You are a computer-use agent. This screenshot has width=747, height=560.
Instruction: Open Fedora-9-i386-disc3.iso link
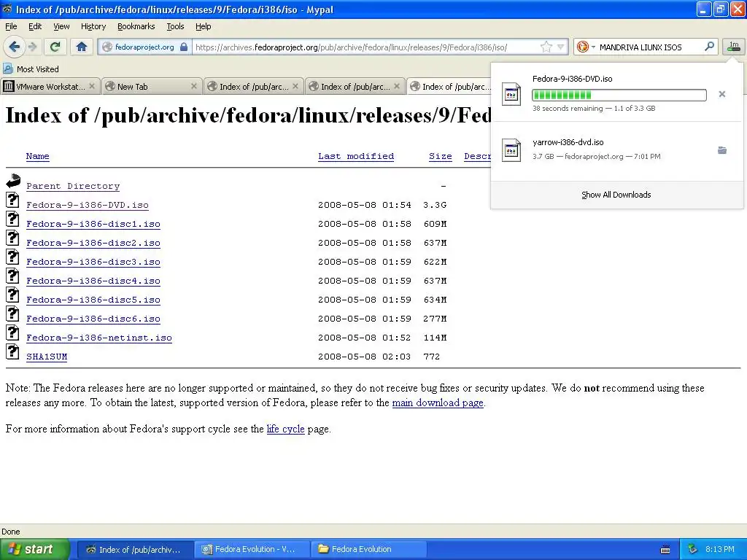(x=93, y=262)
